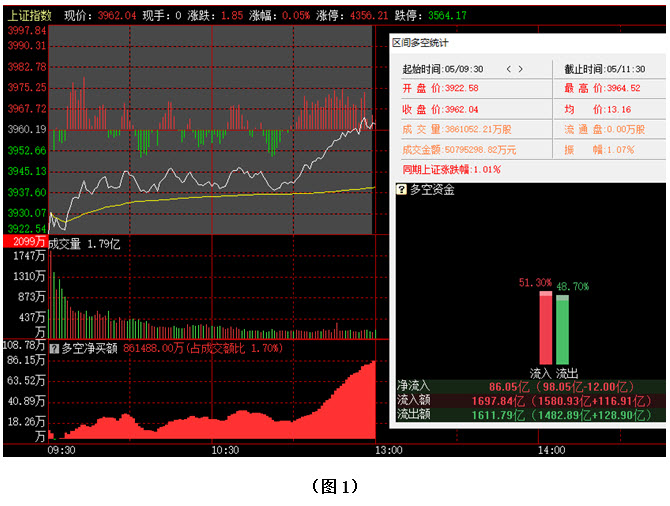Click the 10:30 marker on time axis
670x506 pixels.
pyautogui.click(x=225, y=451)
